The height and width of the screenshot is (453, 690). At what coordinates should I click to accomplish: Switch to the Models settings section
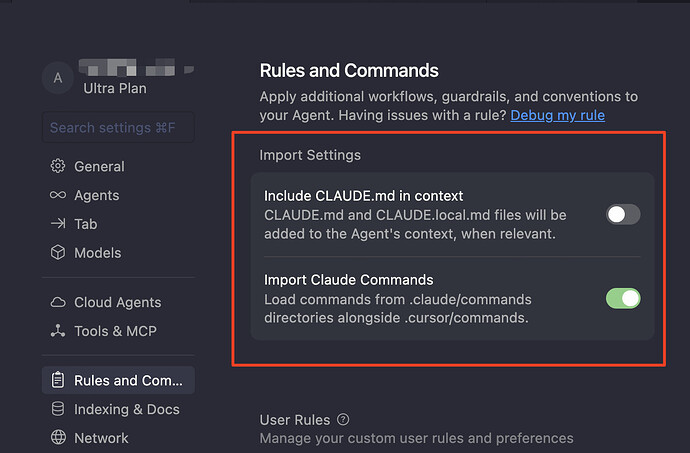click(97, 253)
